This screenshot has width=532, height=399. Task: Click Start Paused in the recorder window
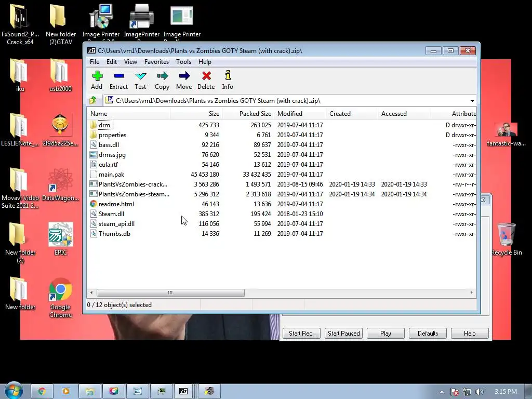coord(344,334)
